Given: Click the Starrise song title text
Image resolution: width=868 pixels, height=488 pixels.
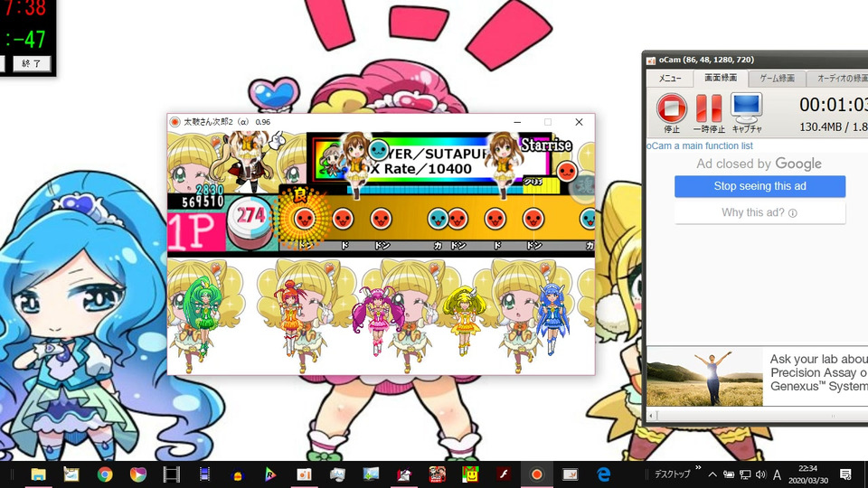Looking at the screenshot, I should click(546, 145).
